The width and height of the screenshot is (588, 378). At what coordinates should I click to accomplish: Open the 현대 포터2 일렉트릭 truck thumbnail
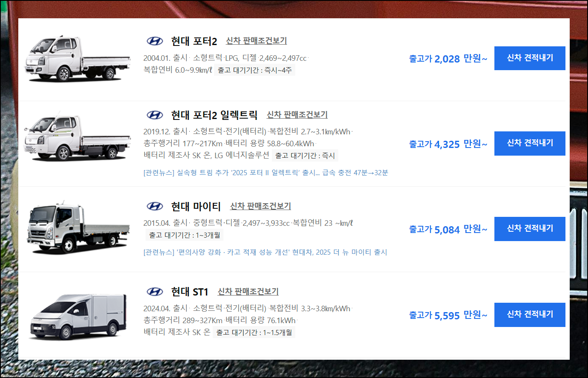click(77, 136)
